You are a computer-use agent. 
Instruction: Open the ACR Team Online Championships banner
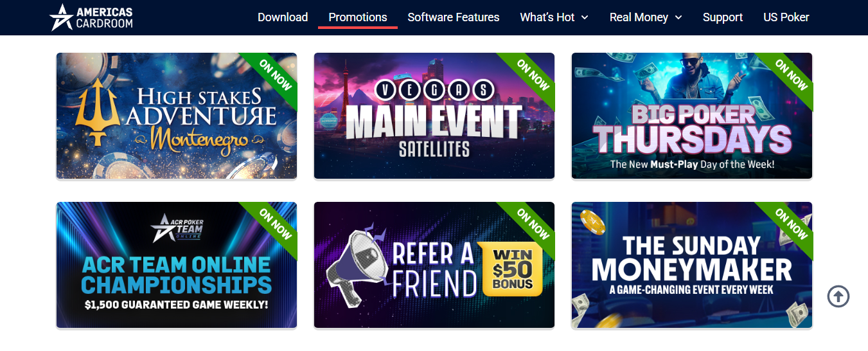pos(177,265)
